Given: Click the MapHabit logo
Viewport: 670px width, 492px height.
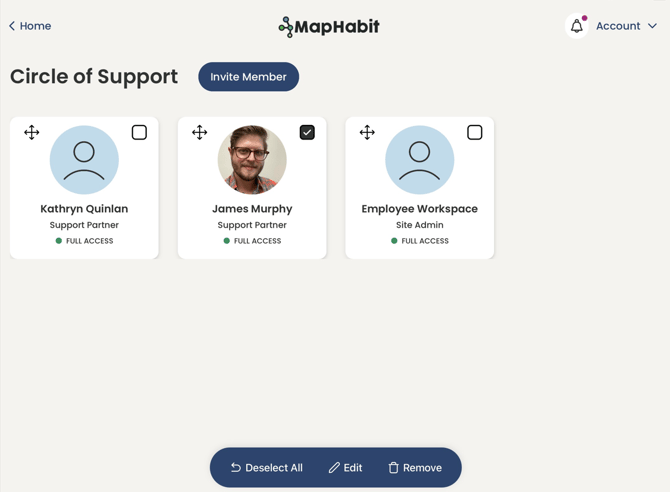Looking at the screenshot, I should point(329,26).
